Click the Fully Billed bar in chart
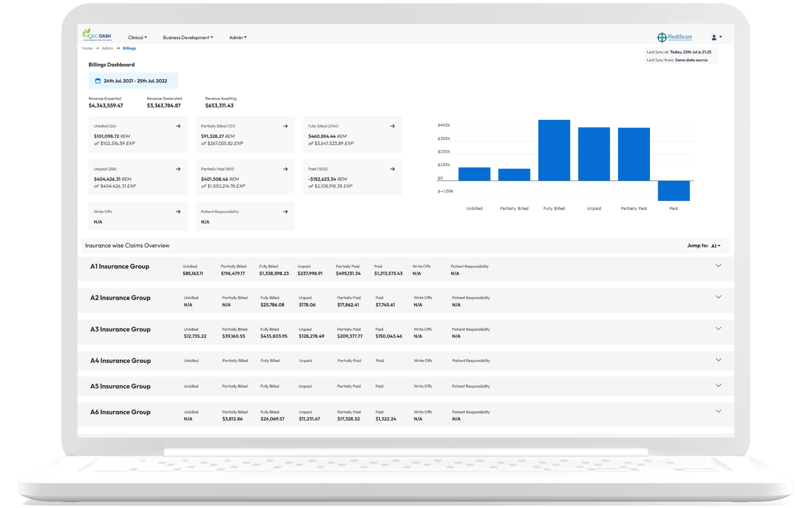The width and height of the screenshot is (812, 508). 554,150
